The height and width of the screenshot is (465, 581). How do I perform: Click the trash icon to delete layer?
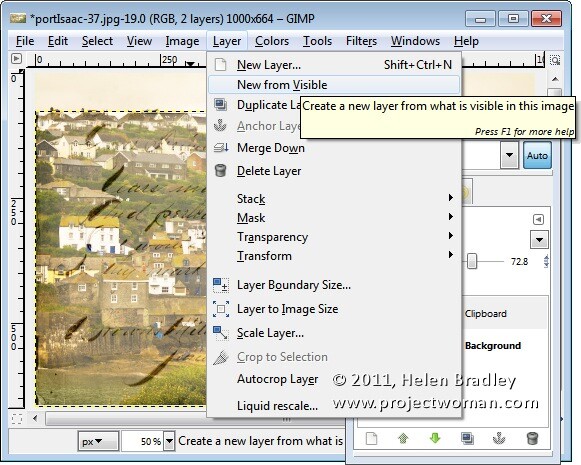pyautogui.click(x=532, y=438)
